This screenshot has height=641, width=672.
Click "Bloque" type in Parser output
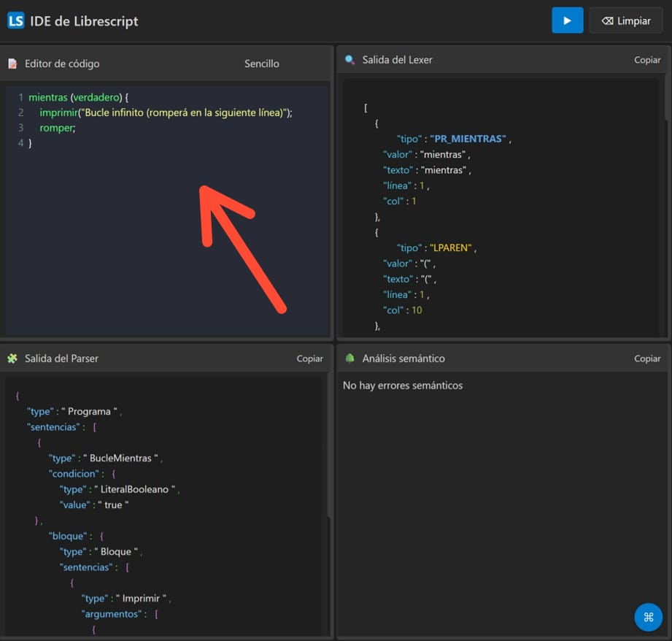116,552
